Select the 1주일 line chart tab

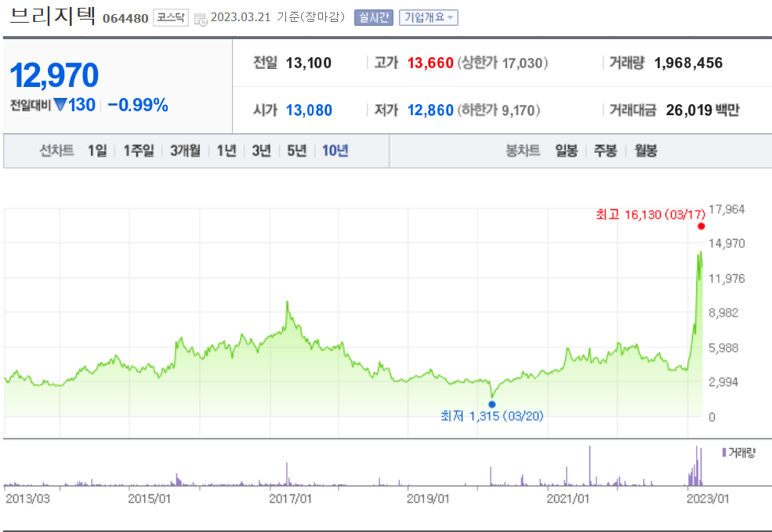(x=139, y=150)
